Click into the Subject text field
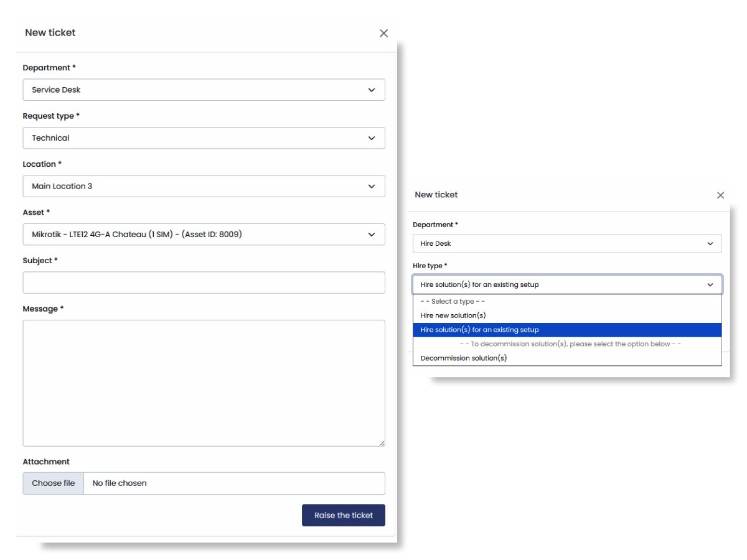The image size is (747, 560). (204, 282)
